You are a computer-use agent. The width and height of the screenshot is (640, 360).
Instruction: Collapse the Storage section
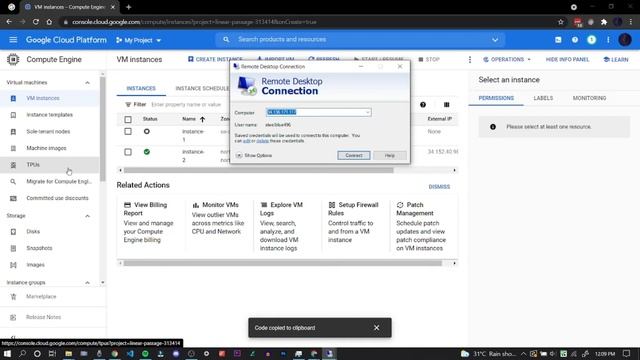(87, 216)
